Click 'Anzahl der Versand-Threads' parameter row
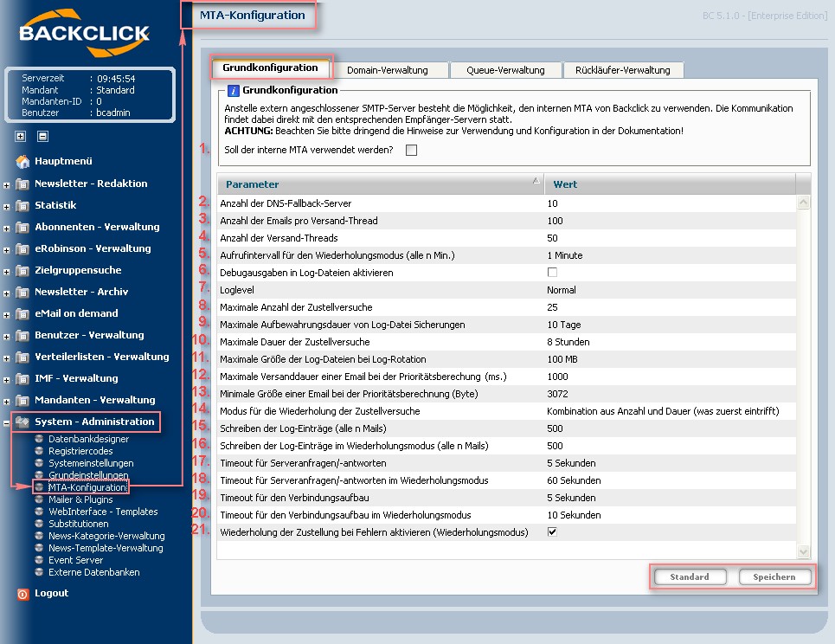Screen dimensions: 835x644 [506, 238]
